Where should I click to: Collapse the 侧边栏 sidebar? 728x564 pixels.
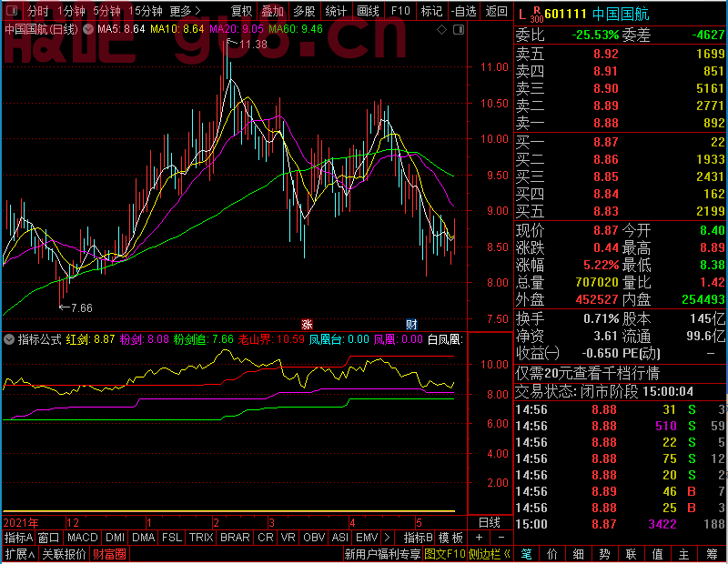point(490,554)
